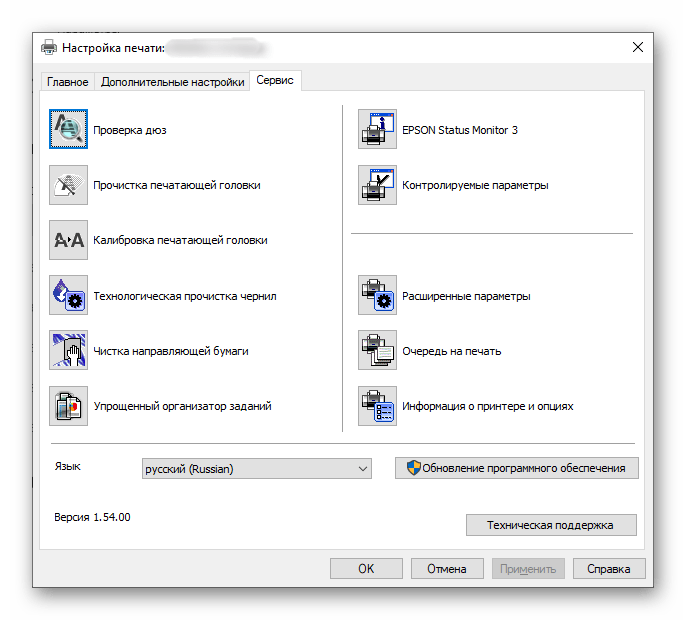This screenshot has width=686, height=620.
Task: Open Техническая поддержка
Action: click(551, 525)
